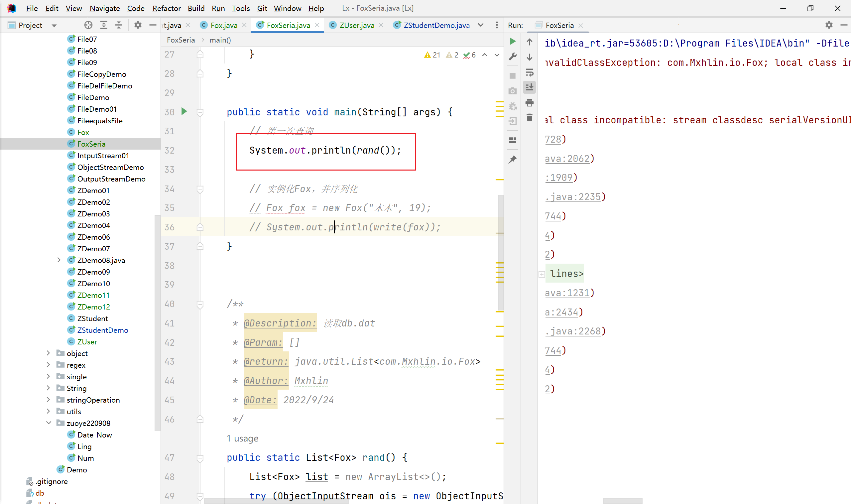Click the trash Clear All icon
Screen dimensions: 851x504
[529, 117]
